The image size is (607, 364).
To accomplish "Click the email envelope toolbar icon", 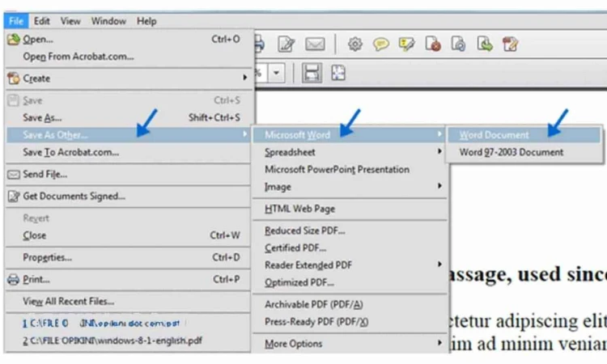I will coord(315,44).
